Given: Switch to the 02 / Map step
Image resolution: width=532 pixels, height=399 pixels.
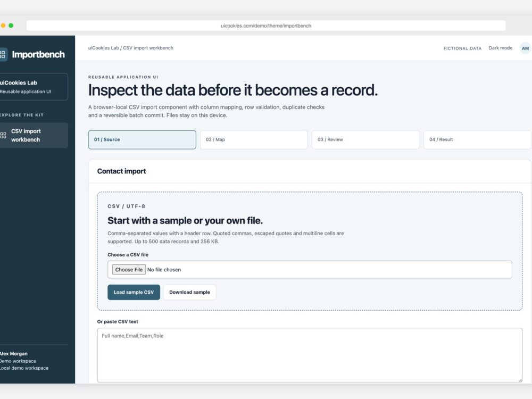Looking at the screenshot, I should pos(254,139).
